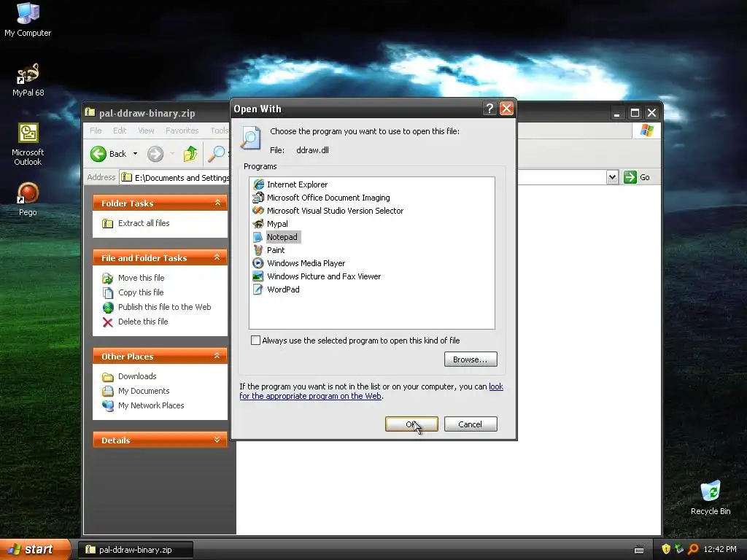Open Search magnifier in Explorer toolbar
Viewport: 747px width, 560px height.
(217, 154)
